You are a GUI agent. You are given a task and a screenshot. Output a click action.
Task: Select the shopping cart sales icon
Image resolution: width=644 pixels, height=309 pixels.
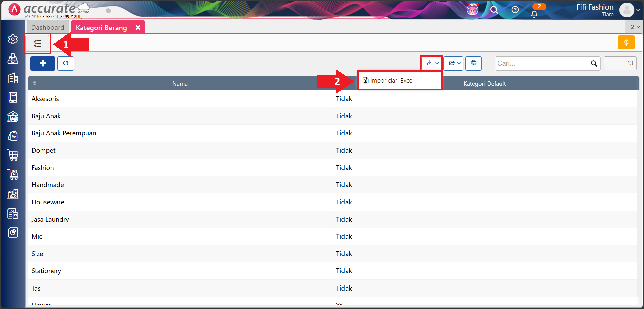coord(12,155)
